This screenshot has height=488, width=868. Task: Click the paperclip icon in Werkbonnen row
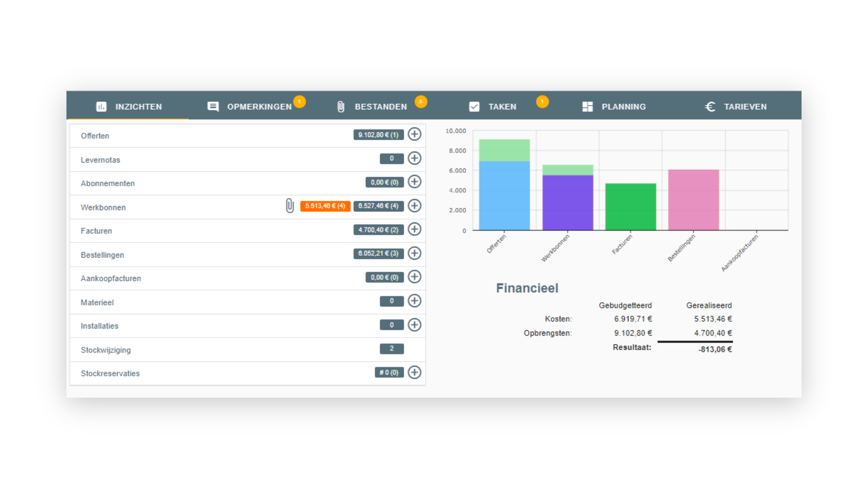(290, 206)
